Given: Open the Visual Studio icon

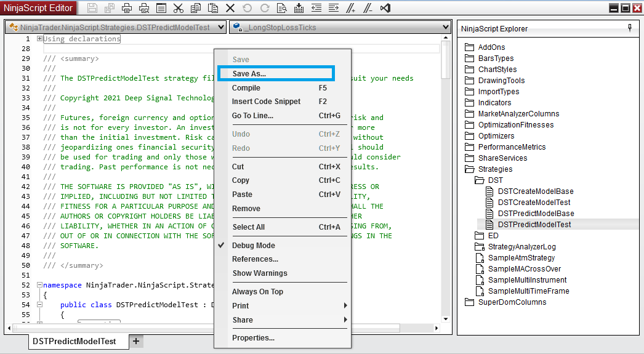Looking at the screenshot, I should click(x=385, y=8).
